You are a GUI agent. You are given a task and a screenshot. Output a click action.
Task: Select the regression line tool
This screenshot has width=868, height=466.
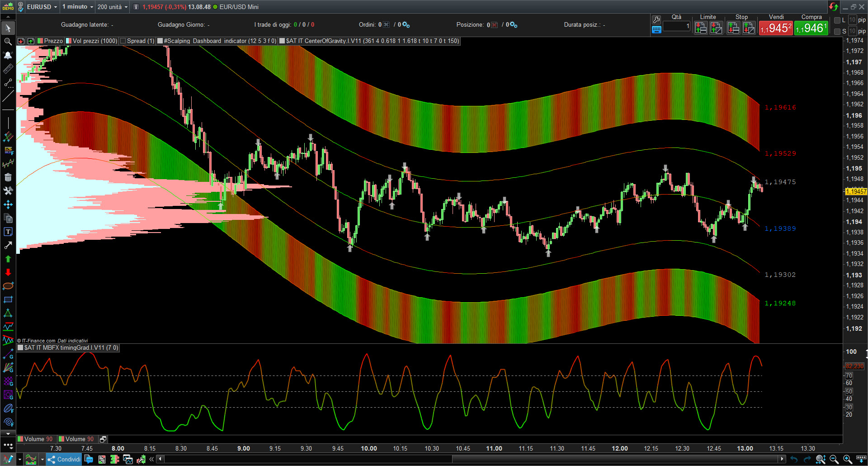[x=8, y=164]
